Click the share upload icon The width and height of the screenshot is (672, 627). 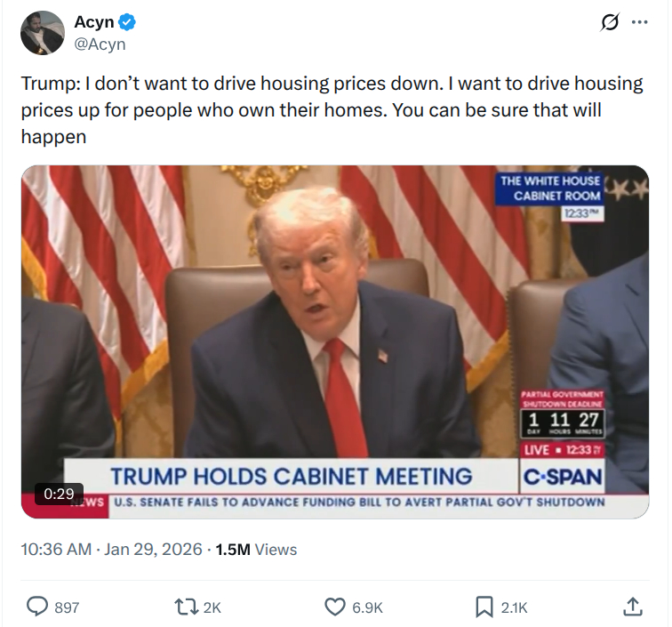633,607
